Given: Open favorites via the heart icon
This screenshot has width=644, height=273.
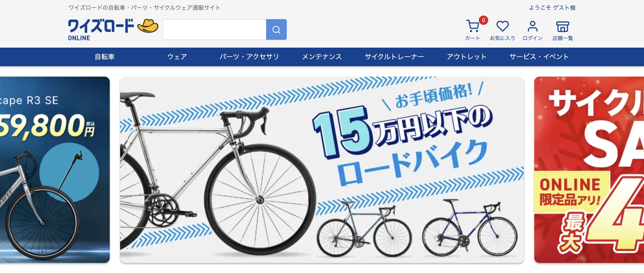Looking at the screenshot, I should pos(502,26).
